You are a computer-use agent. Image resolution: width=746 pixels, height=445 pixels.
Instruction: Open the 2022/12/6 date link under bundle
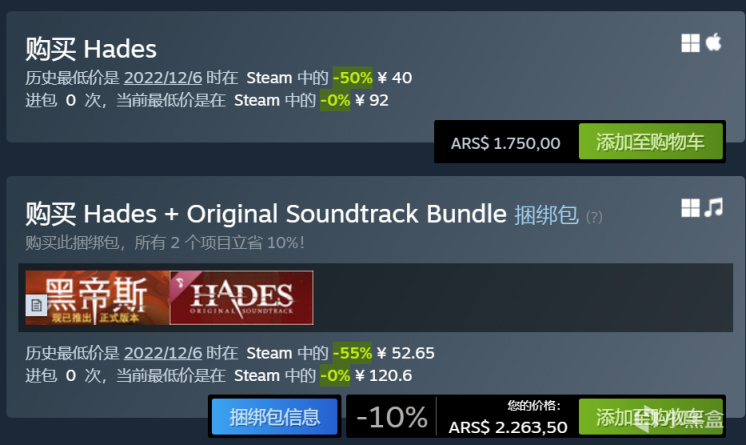[163, 353]
